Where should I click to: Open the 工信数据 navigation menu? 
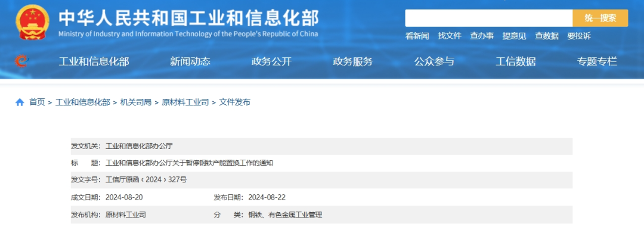point(515,61)
